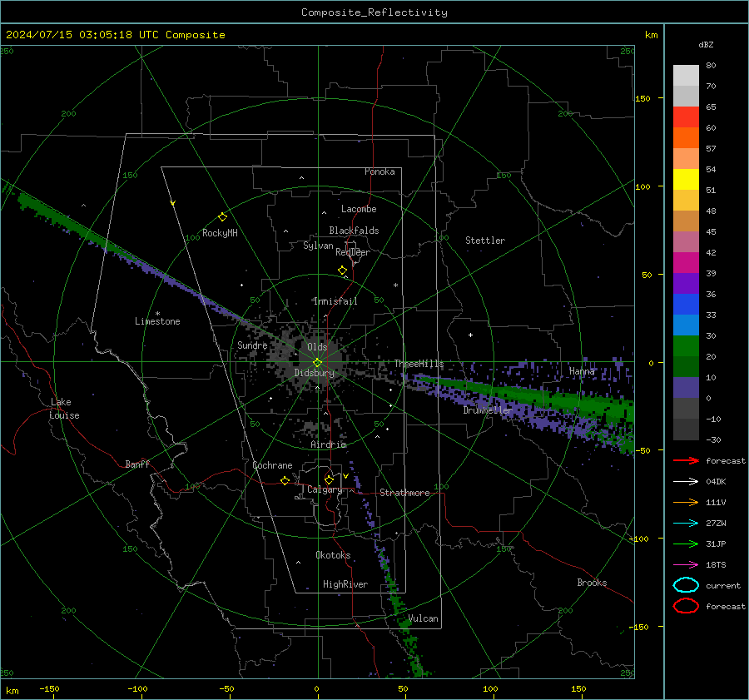Click the lightest gray 70-80 dBZ swatch
Image resolution: width=749 pixels, height=700 pixels.
(x=686, y=76)
